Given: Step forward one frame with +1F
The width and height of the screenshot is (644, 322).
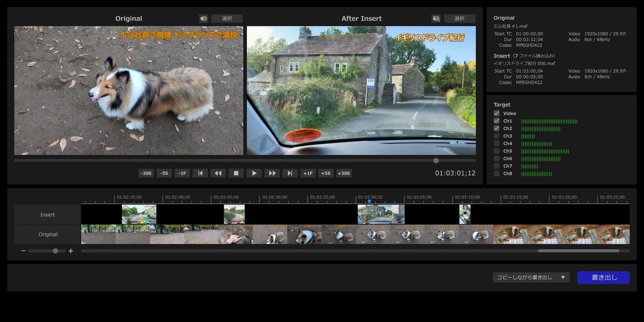Looking at the screenshot, I should (308, 173).
